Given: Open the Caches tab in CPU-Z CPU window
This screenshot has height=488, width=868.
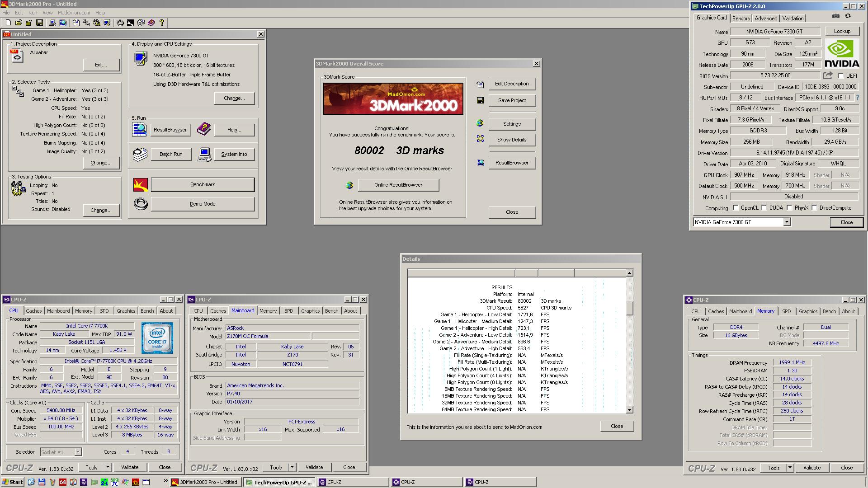Looking at the screenshot, I should (33, 311).
